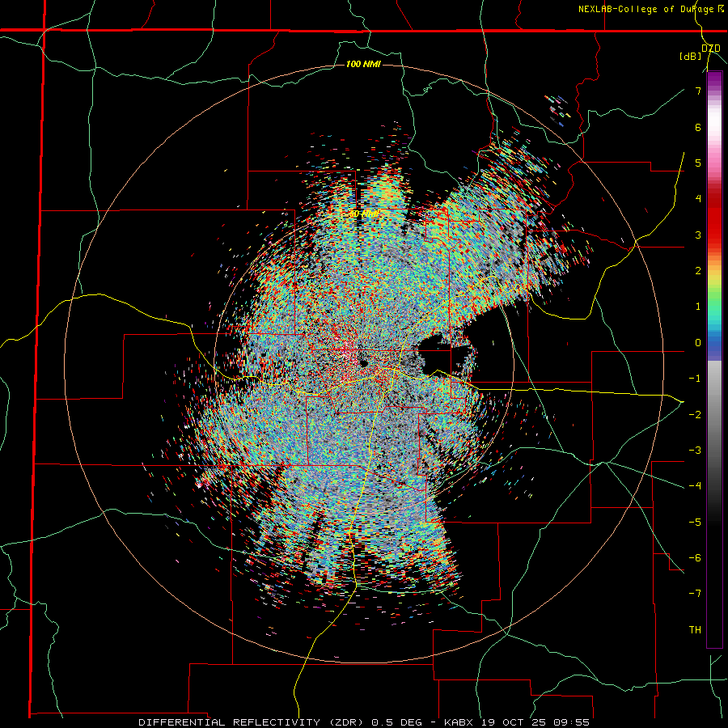Click the 19 OCT 25 09:55 timestamp
Screen dimensions: 728x728
click(535, 722)
